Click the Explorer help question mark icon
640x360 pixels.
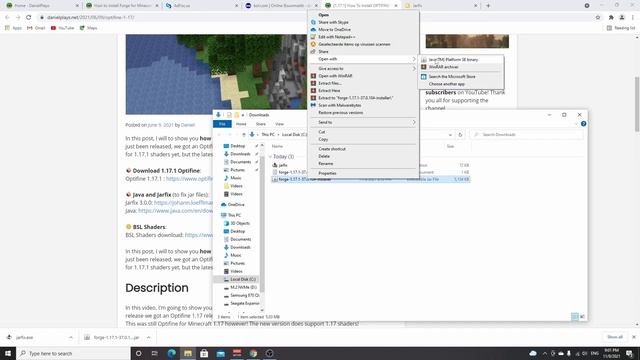[x=583, y=124]
